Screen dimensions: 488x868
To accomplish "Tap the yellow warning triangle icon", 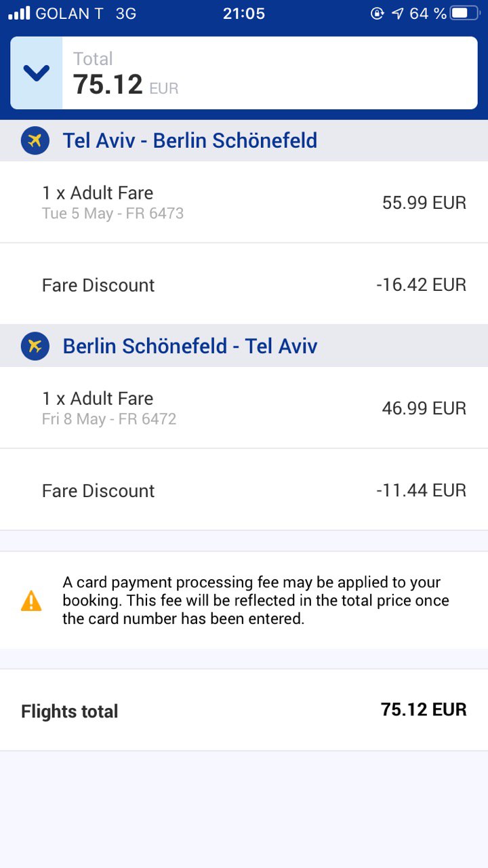I will click(x=31, y=601).
